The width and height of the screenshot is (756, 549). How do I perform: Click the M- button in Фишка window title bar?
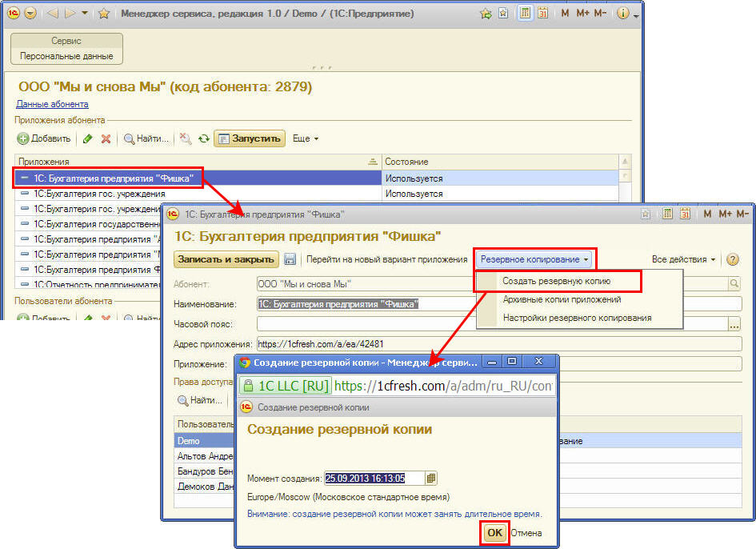pyautogui.click(x=742, y=214)
